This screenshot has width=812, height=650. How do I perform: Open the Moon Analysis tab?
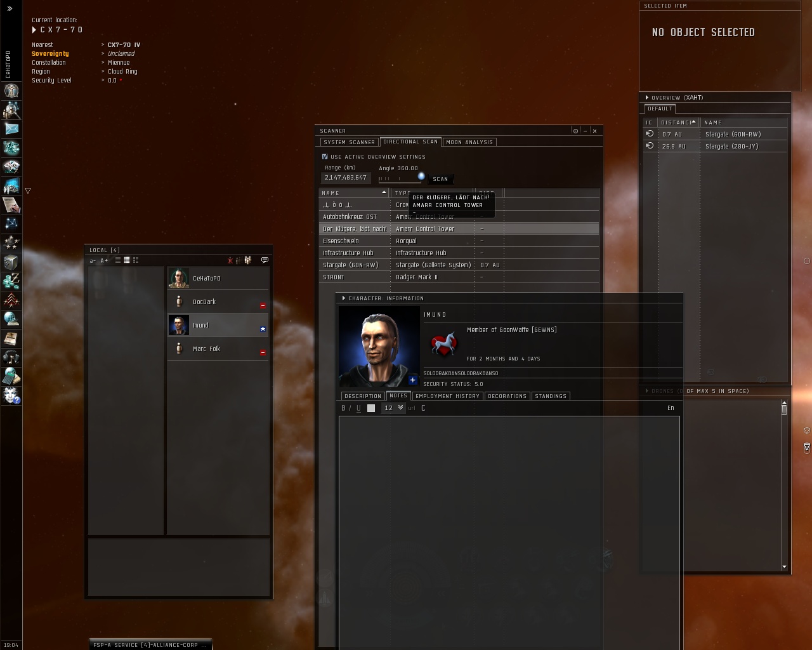click(x=469, y=142)
